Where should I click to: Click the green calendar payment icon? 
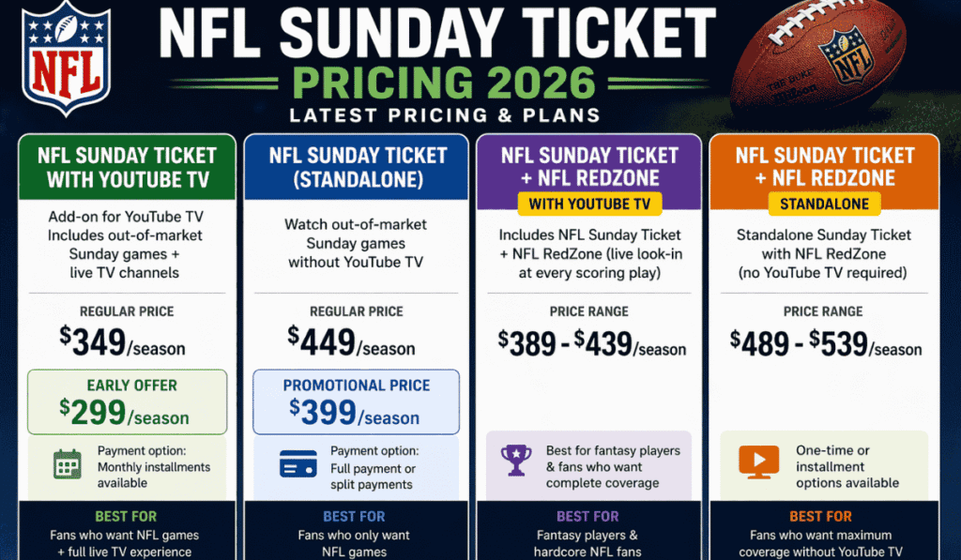click(69, 466)
